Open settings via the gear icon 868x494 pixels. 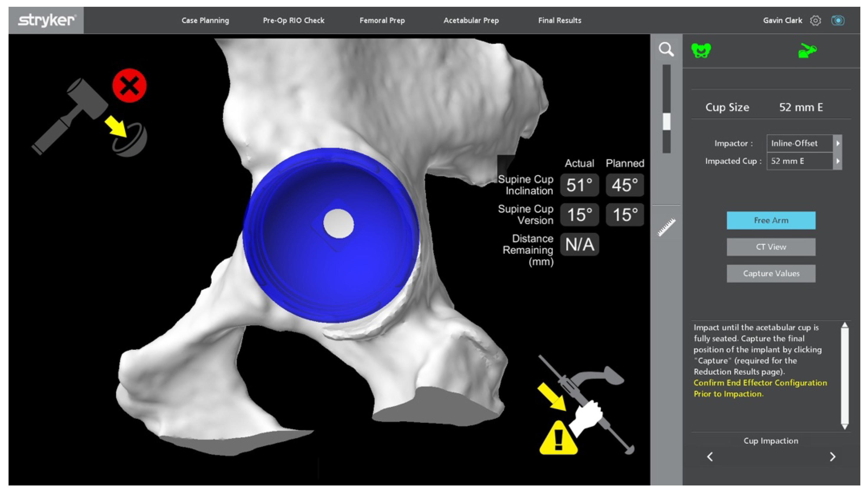click(x=815, y=21)
